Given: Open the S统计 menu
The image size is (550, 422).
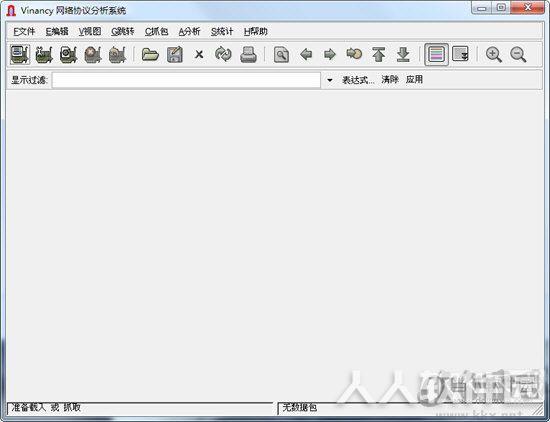Looking at the screenshot, I should 222,32.
